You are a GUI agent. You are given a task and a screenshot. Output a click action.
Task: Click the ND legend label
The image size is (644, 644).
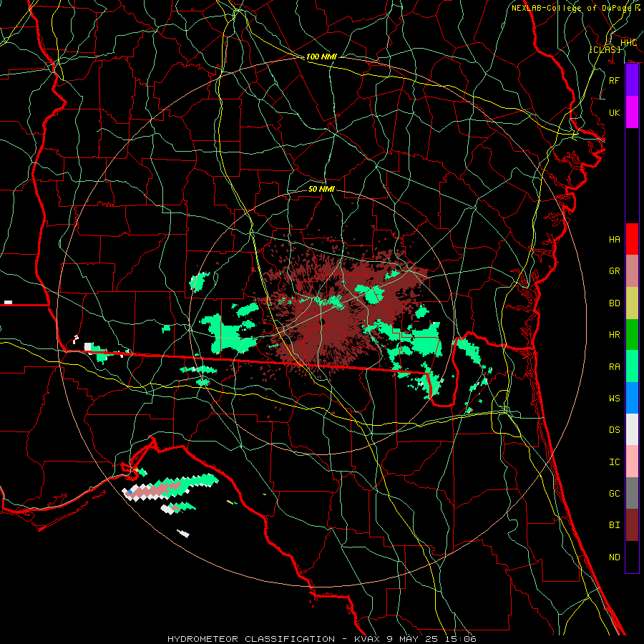(614, 557)
